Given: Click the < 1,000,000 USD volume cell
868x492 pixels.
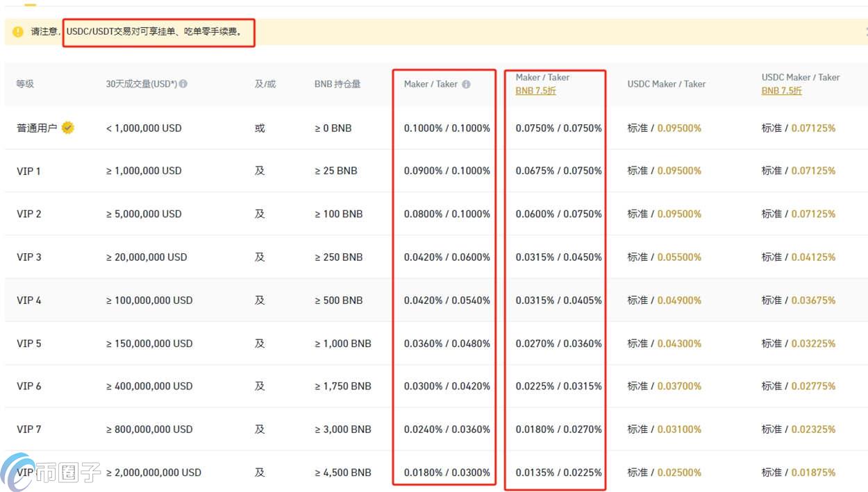Looking at the screenshot, I should tap(144, 128).
